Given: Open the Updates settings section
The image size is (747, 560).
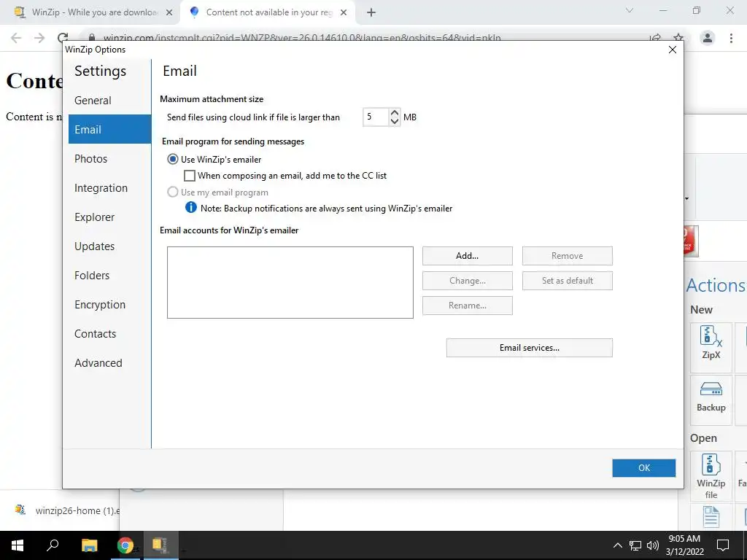Looking at the screenshot, I should tap(109, 246).
